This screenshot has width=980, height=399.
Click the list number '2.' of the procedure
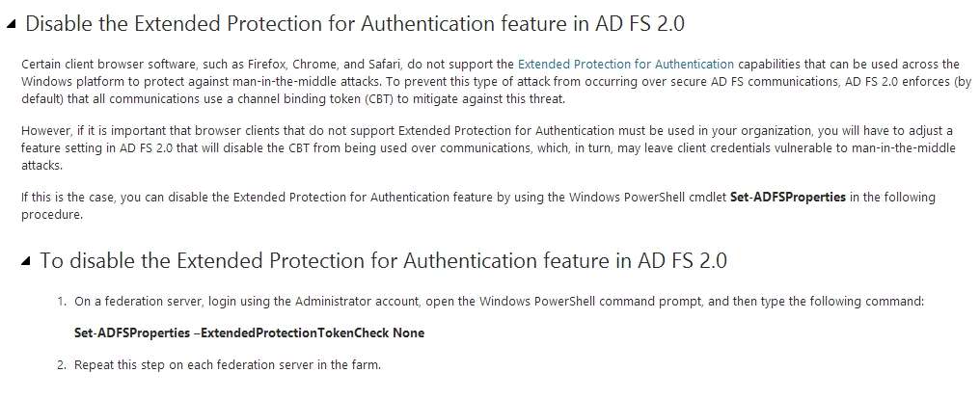pos(62,364)
